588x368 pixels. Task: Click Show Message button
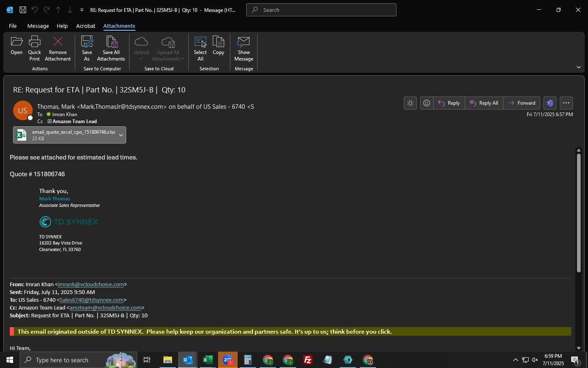[x=244, y=49]
